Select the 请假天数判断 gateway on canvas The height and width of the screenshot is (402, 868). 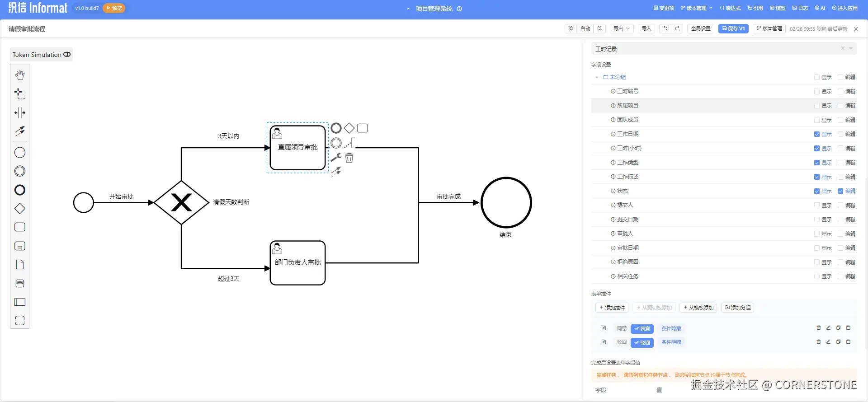tap(181, 202)
